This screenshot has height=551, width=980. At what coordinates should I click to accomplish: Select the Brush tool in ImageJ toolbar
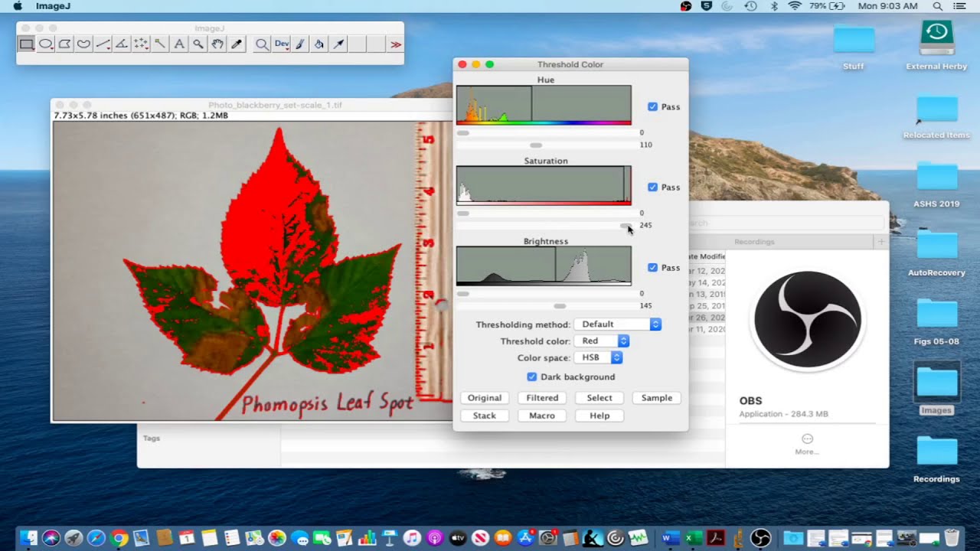(x=300, y=44)
